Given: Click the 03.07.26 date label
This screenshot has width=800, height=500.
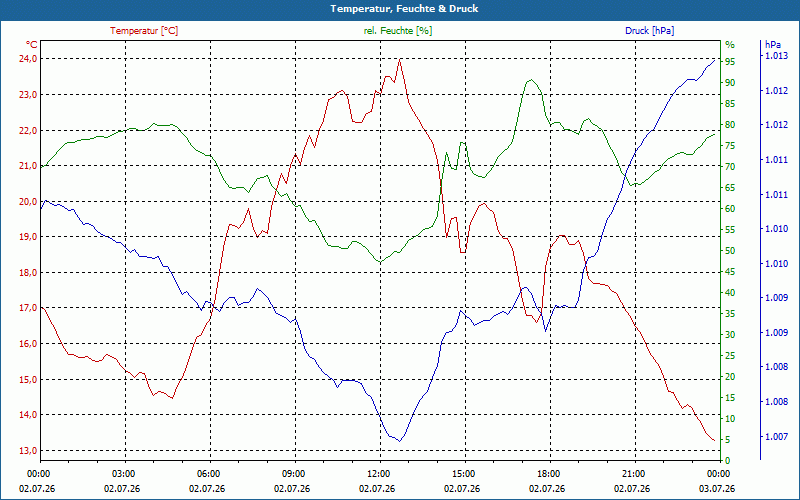Looking at the screenshot, I should tap(717, 489).
